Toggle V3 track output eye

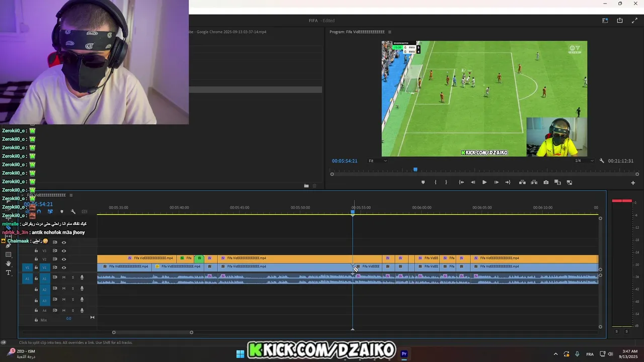pyautogui.click(x=64, y=251)
